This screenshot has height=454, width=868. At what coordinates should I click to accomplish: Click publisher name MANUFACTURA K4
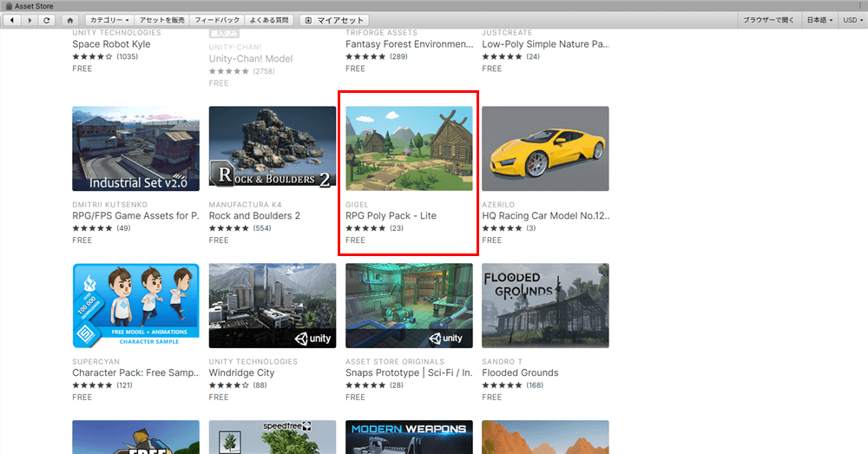click(x=246, y=205)
